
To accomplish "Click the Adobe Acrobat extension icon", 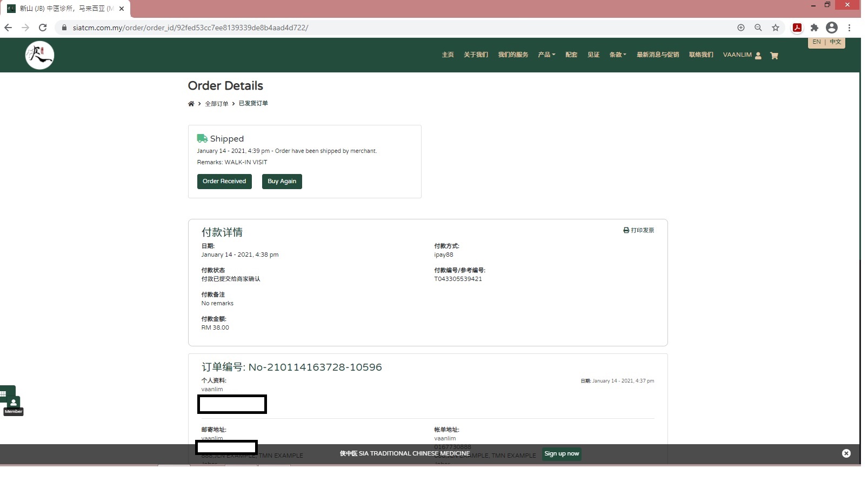I will click(797, 28).
